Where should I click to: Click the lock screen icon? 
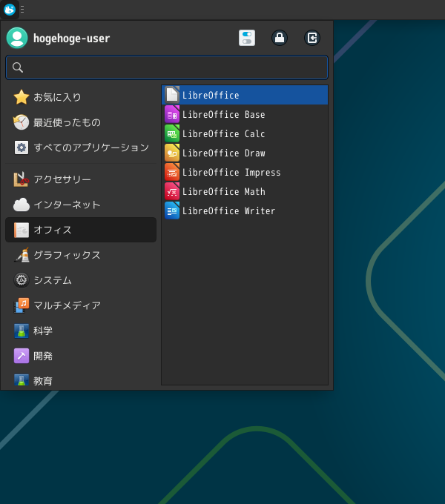coord(280,38)
